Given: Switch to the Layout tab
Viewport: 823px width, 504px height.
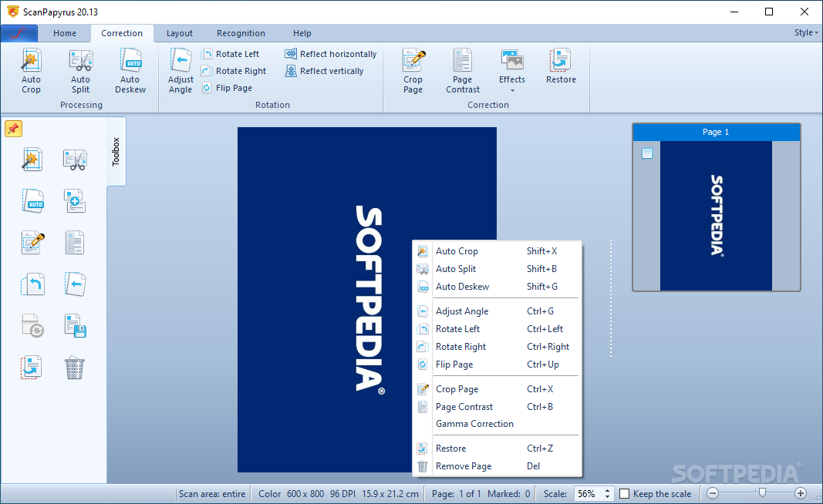Looking at the screenshot, I should (x=180, y=33).
